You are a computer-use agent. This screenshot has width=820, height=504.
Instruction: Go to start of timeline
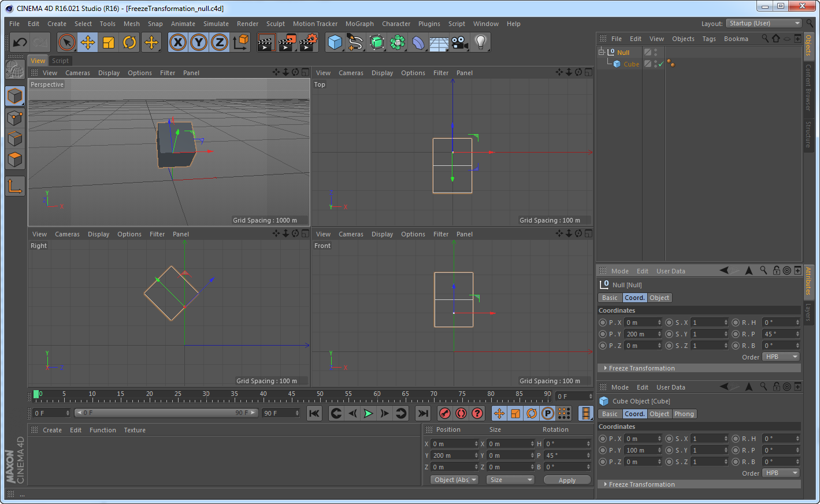tap(314, 413)
